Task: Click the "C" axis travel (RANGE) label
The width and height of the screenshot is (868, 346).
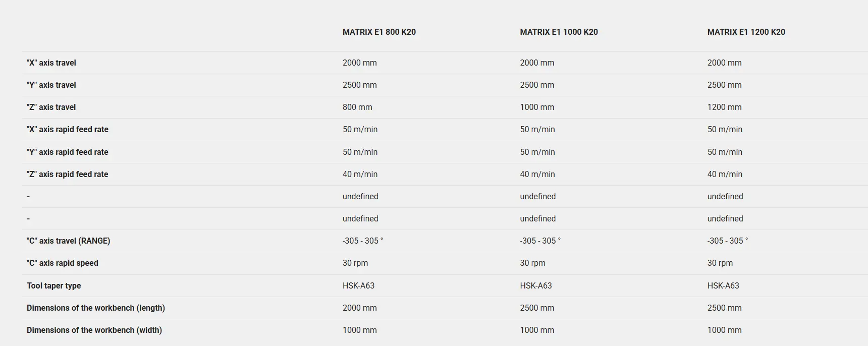Action: coord(69,241)
